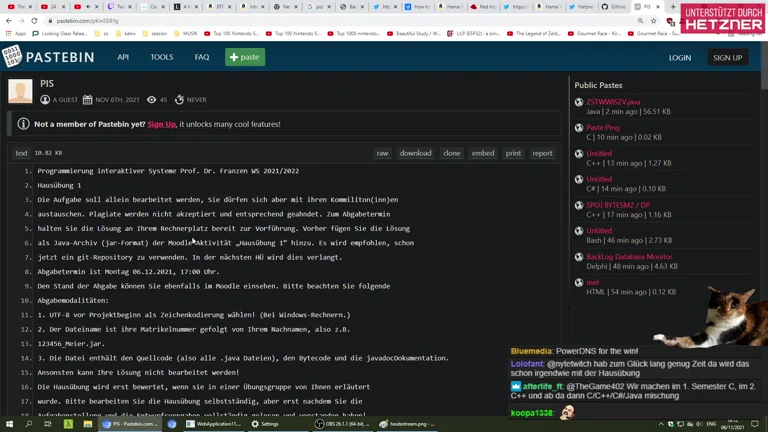The height and width of the screenshot is (432, 768).
Task: Click the text syntax label
Action: 21,153
